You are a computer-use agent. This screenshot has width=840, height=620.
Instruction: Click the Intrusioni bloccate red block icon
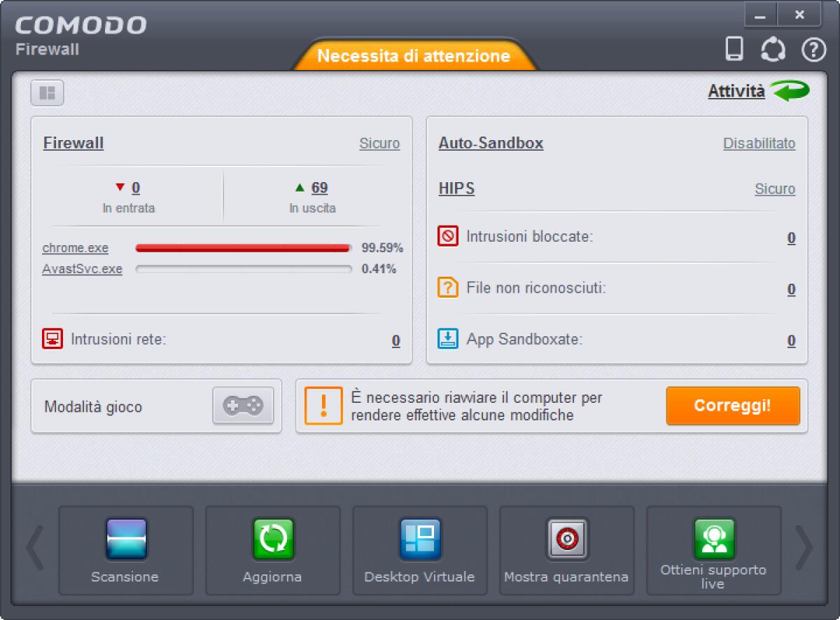click(x=447, y=237)
